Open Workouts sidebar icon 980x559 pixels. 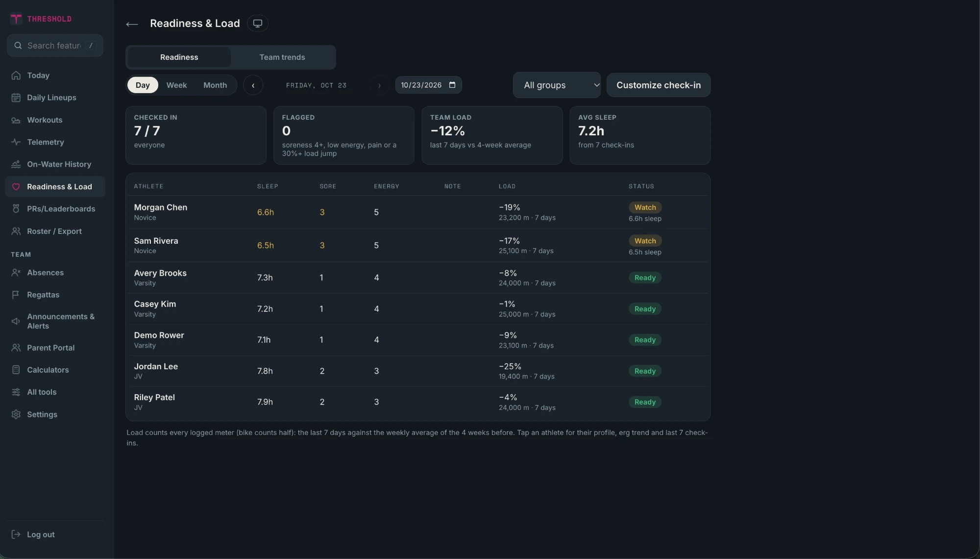click(x=16, y=120)
